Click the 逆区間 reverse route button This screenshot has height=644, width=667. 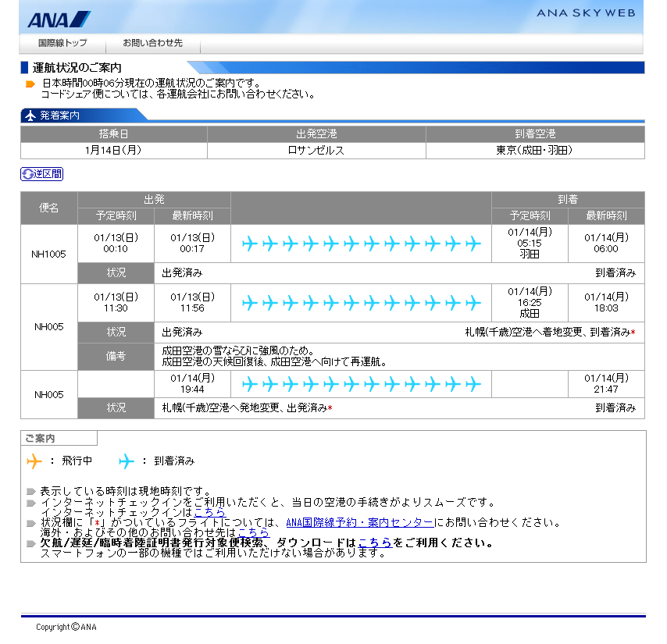pyautogui.click(x=41, y=174)
